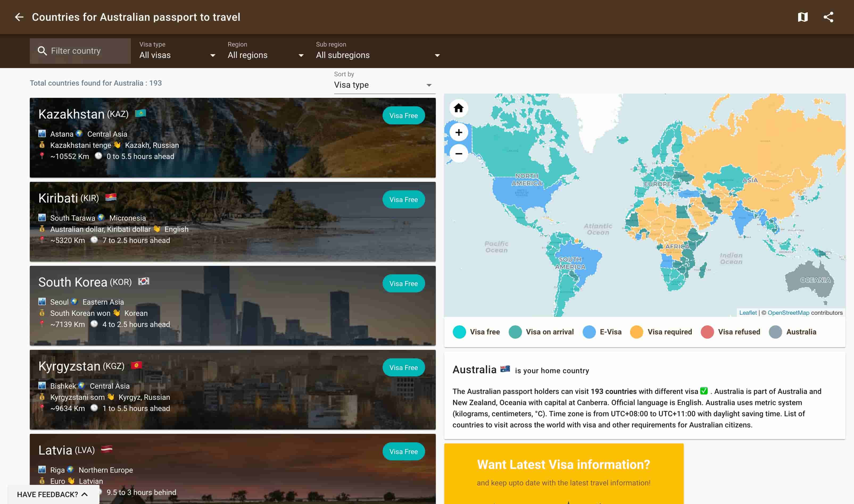
Task: Open the Visa type dropdown
Action: pos(177,55)
